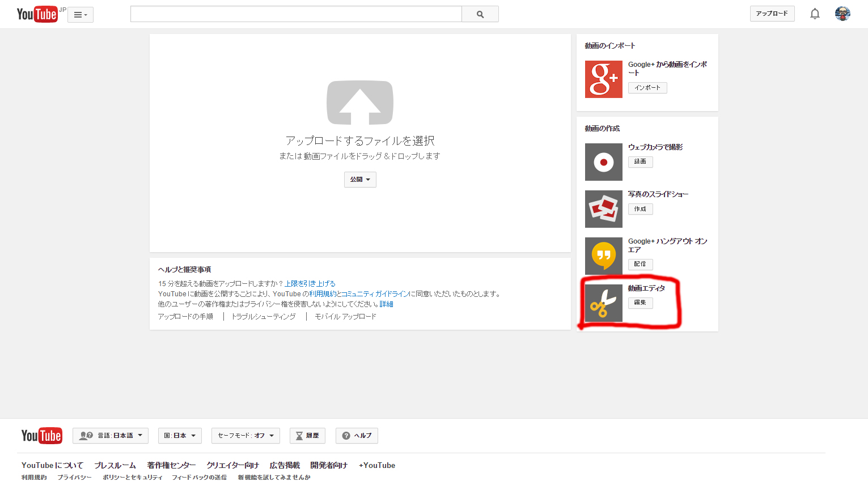Click the 編集 button
Screen dimensions: 868x498
coord(641,303)
